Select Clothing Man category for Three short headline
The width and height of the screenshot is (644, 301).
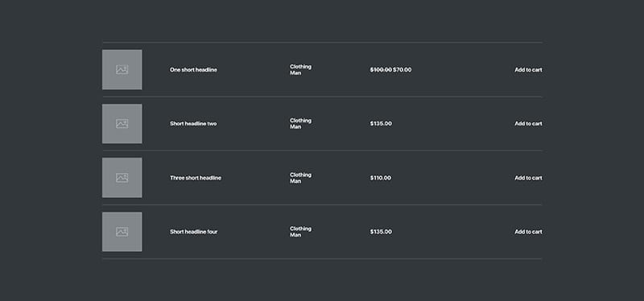[x=300, y=178]
